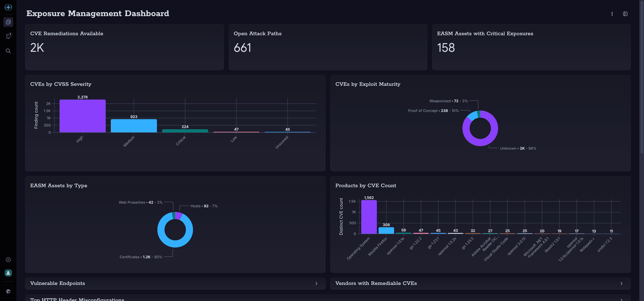Screen dimensions: 644x301
Task: Click the bottom sidebar circular icon
Action: 8,291
